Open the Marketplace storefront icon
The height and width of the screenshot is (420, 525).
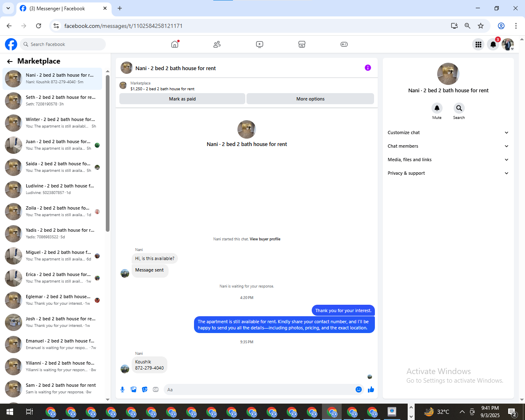[x=302, y=44]
